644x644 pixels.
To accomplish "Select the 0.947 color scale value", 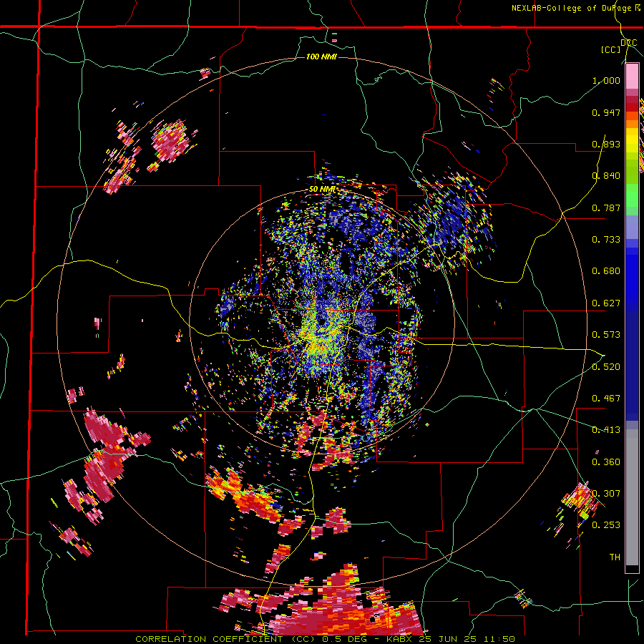I will tap(606, 112).
